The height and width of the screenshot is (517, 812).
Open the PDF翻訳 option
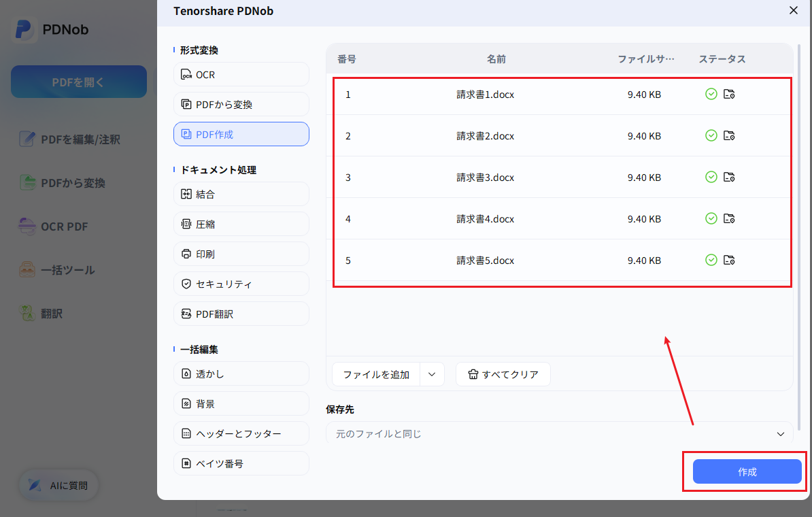[x=241, y=314]
